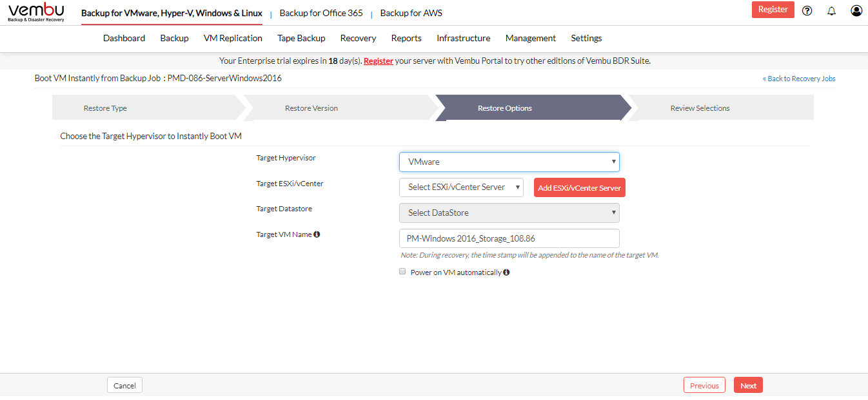Screen dimensions: 868x400
Task: Open the Dashboard menu
Action: pyautogui.click(x=124, y=38)
